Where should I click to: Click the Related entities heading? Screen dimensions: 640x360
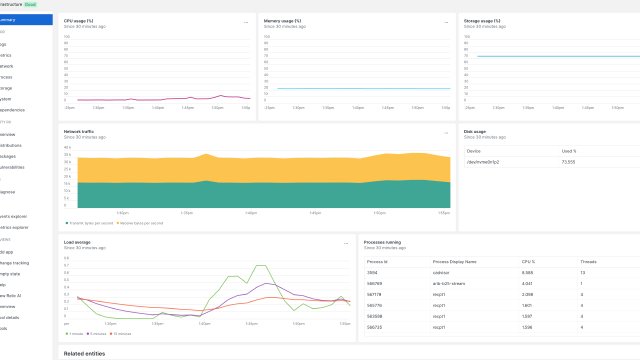pos(84,353)
